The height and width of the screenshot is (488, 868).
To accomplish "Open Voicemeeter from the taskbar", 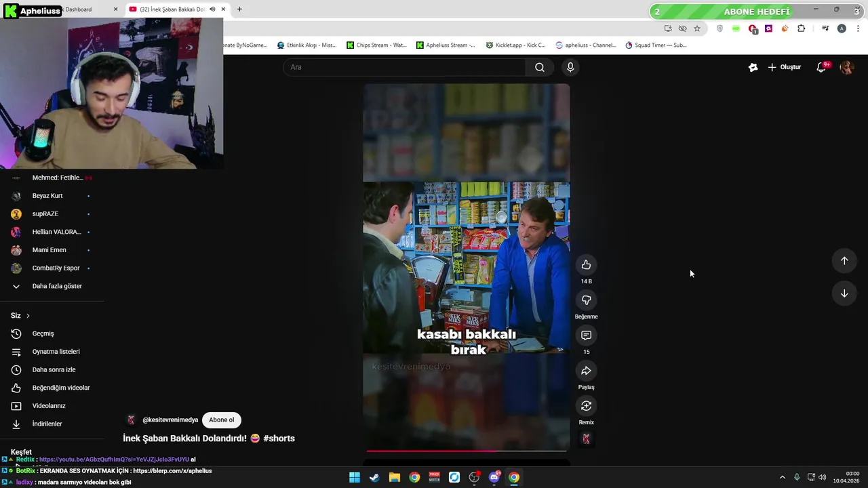I will coord(434,477).
